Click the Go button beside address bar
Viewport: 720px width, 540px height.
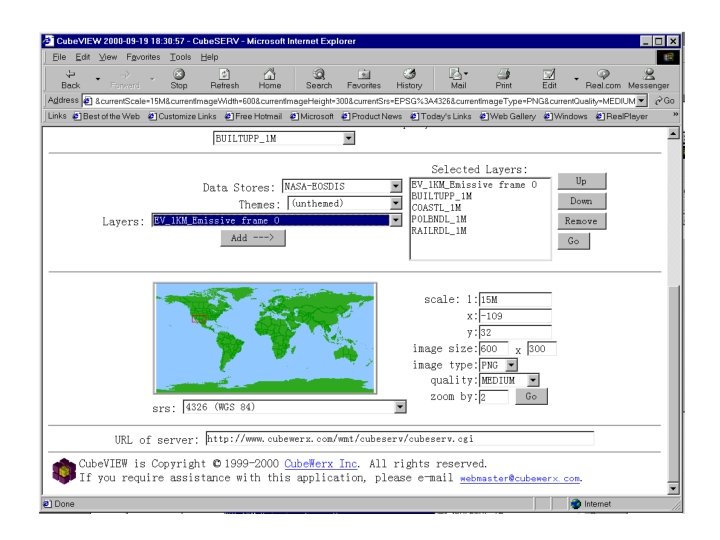pyautogui.click(x=664, y=101)
